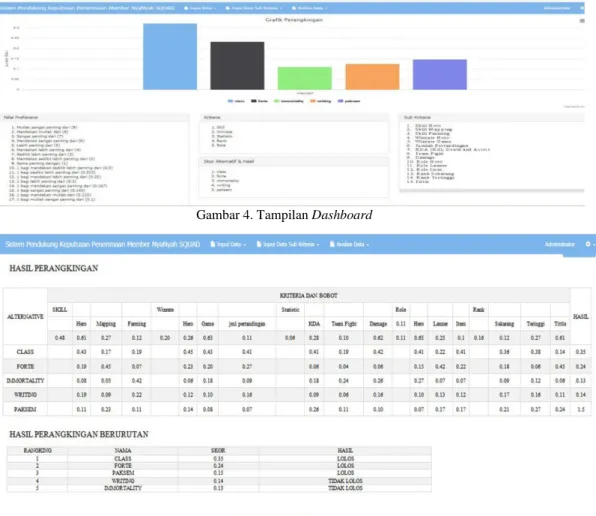Click the light blue class bar
Viewport: 596px width, 516px height.
[170, 57]
